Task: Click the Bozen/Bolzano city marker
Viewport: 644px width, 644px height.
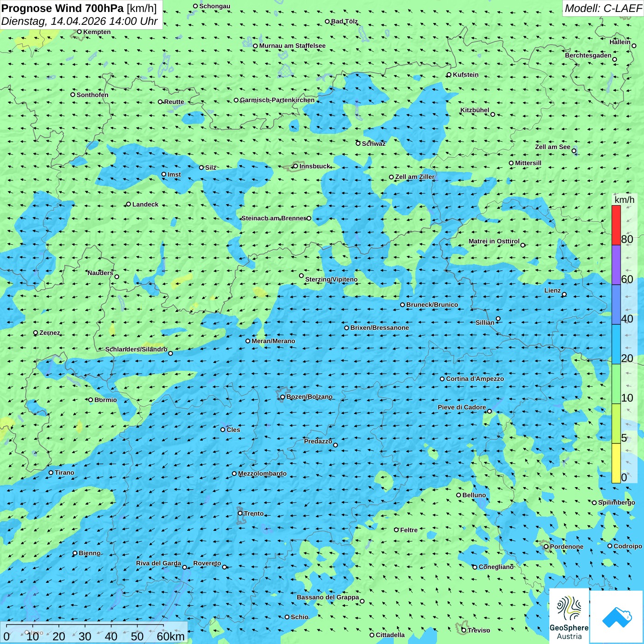Action: click(x=283, y=397)
